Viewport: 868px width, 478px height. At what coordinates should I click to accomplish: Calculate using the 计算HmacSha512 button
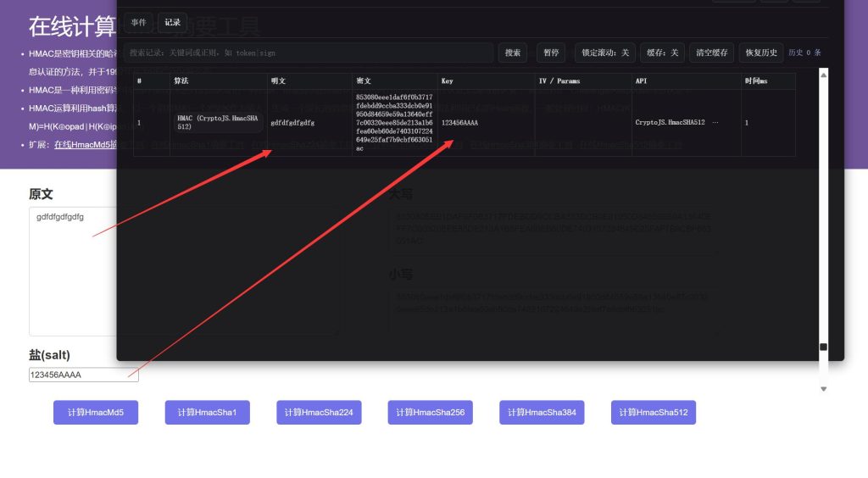click(x=653, y=413)
